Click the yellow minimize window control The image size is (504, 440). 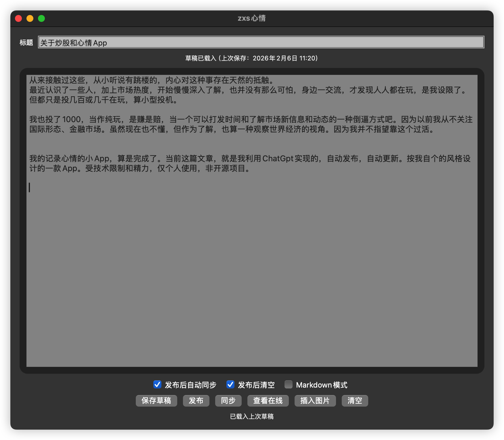coord(30,18)
